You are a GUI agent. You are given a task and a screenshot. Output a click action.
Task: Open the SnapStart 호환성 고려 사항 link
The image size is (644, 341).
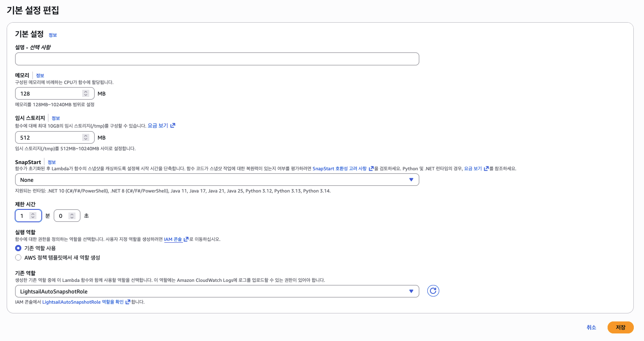[339, 169]
